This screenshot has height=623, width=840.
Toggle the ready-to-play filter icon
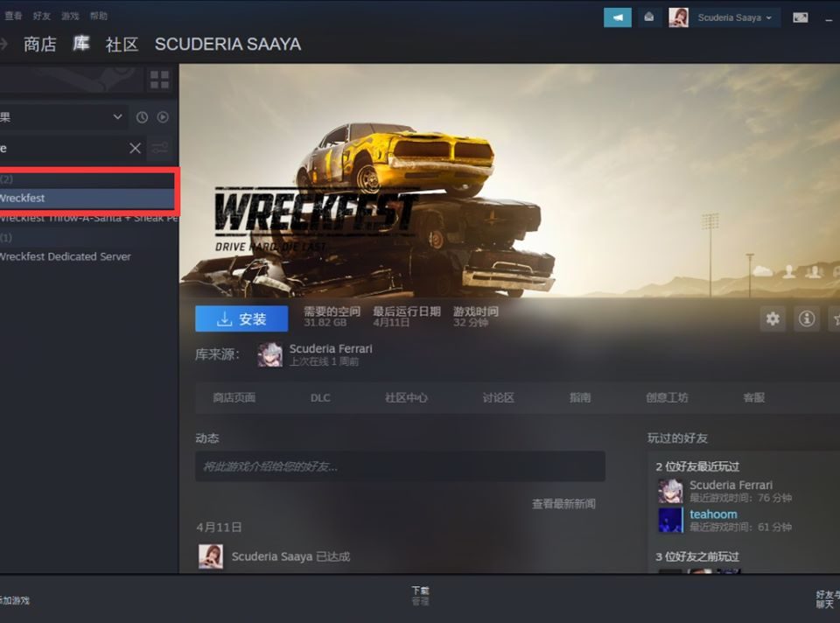click(163, 116)
